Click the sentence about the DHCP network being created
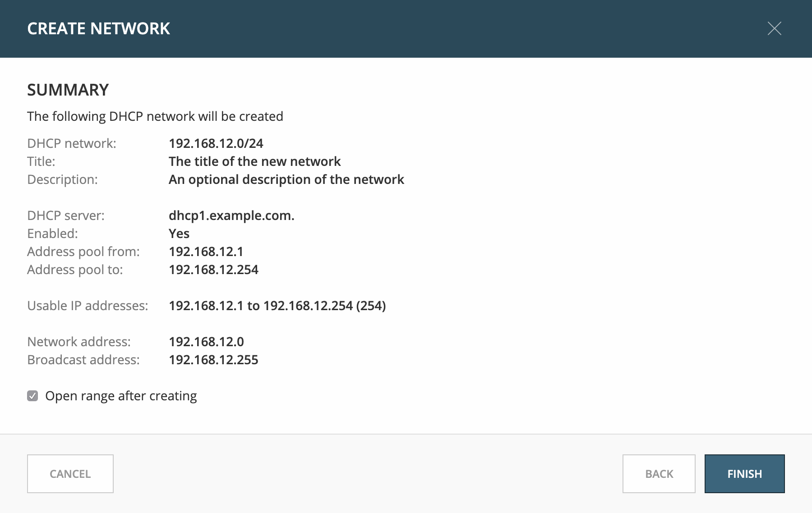Image resolution: width=812 pixels, height=513 pixels. pyautogui.click(x=155, y=116)
